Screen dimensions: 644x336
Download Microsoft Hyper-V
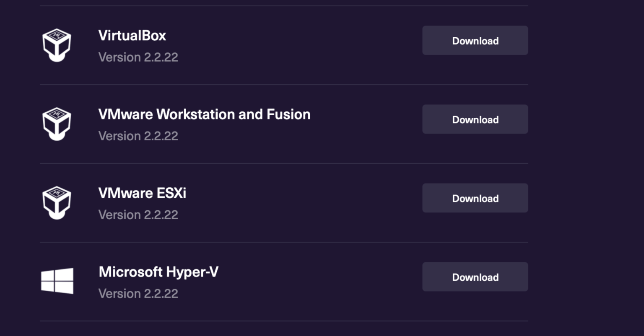click(475, 277)
